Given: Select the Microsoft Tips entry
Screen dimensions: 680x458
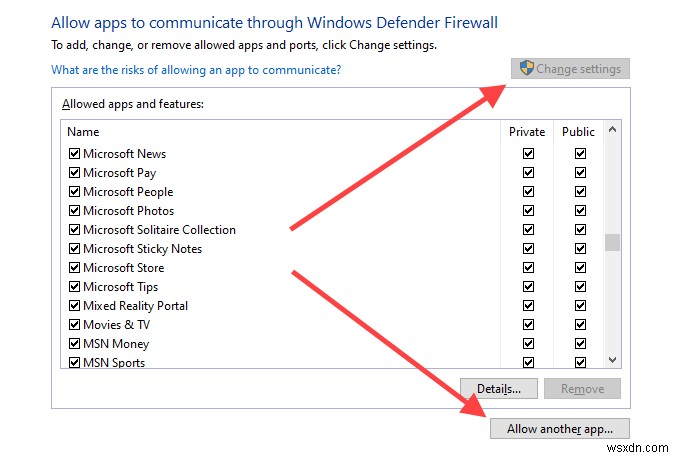Looking at the screenshot, I should (121, 287).
